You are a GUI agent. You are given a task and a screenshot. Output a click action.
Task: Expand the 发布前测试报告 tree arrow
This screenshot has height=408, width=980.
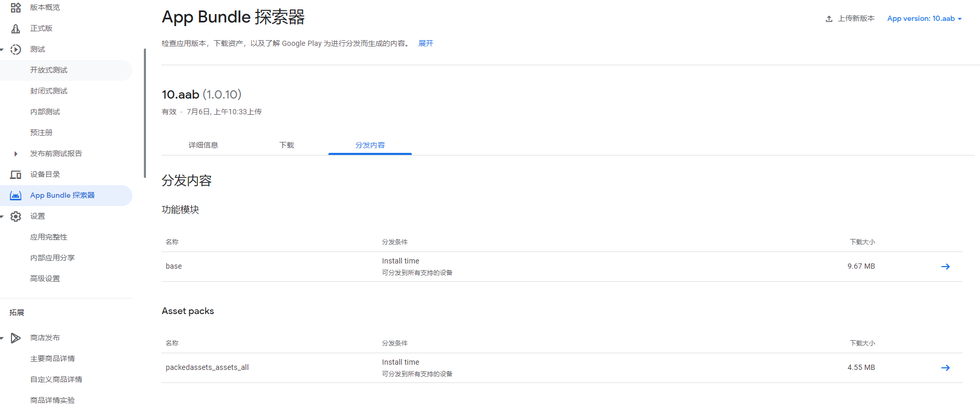[x=16, y=153]
